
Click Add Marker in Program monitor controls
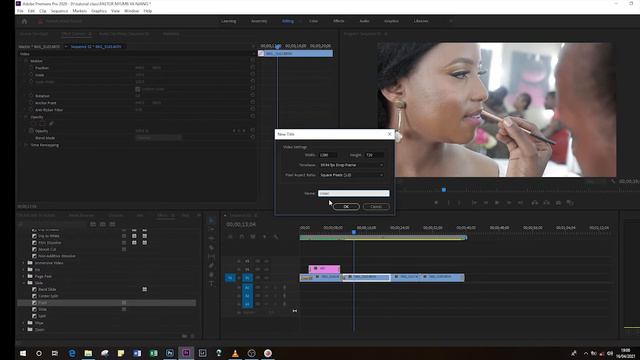(436, 202)
